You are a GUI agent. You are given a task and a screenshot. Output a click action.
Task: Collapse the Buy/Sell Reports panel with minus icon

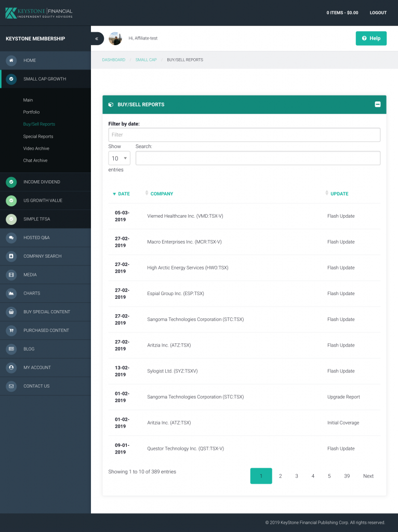click(x=378, y=104)
